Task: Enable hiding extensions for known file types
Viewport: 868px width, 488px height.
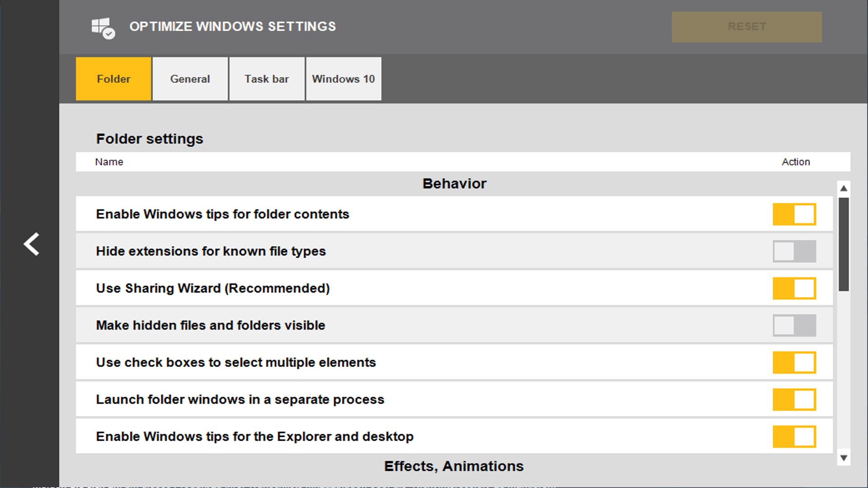Action: [794, 251]
